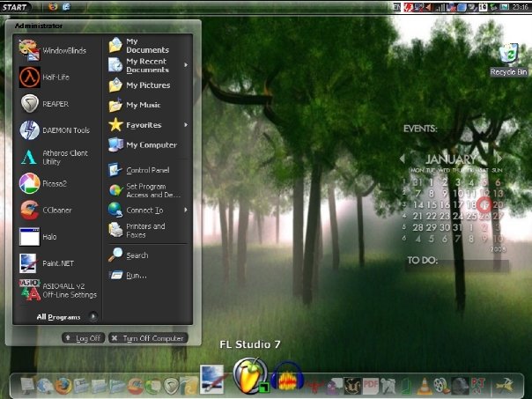532x399 pixels.
Task: Open Paint.NET icon in the dock
Action: pos(212,379)
